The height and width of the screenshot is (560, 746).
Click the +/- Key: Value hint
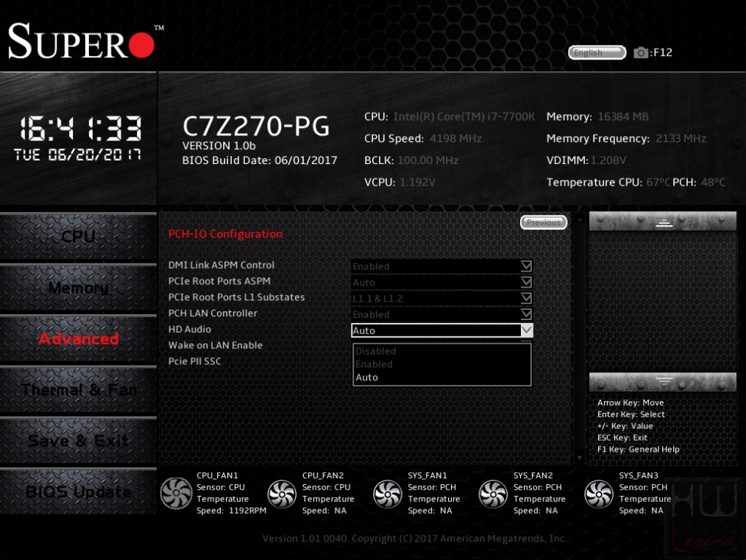pyautogui.click(x=625, y=426)
